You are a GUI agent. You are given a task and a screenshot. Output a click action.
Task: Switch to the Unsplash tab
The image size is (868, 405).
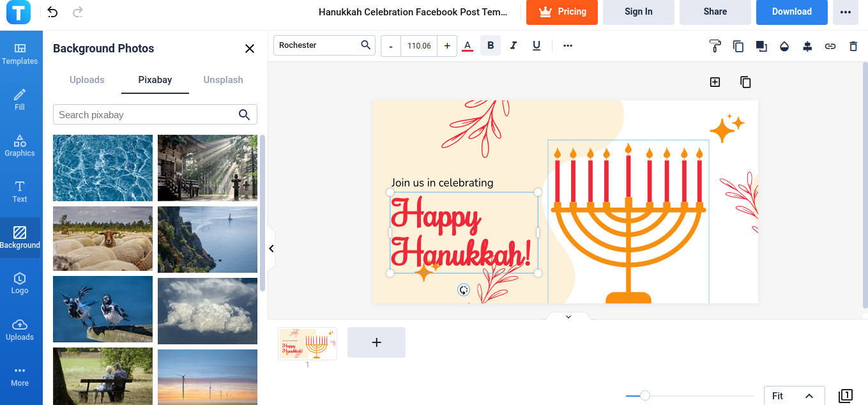point(223,79)
